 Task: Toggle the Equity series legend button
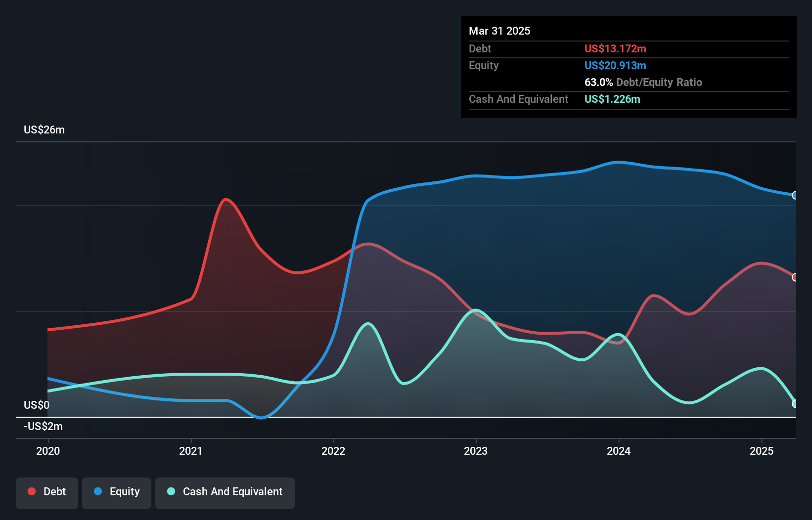(x=117, y=493)
